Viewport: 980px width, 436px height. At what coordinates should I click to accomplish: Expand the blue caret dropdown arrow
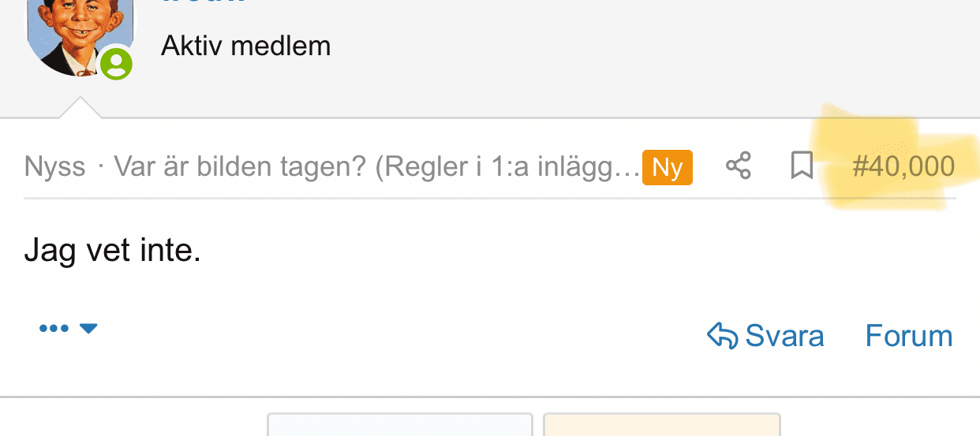(88, 328)
